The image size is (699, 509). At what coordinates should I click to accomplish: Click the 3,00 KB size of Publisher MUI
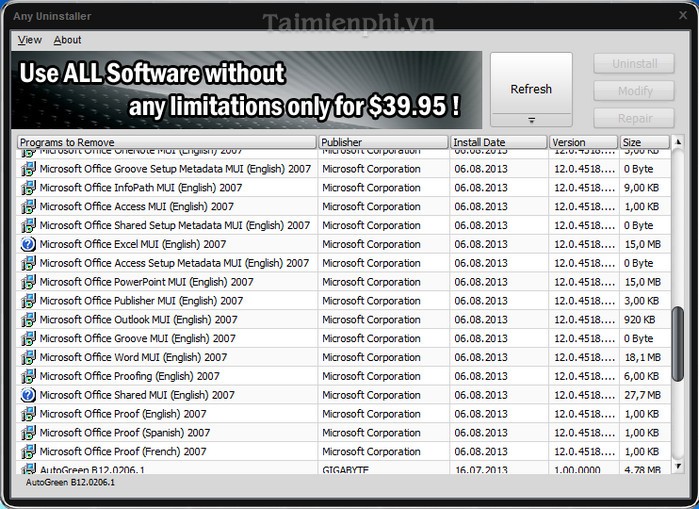pyautogui.click(x=641, y=301)
